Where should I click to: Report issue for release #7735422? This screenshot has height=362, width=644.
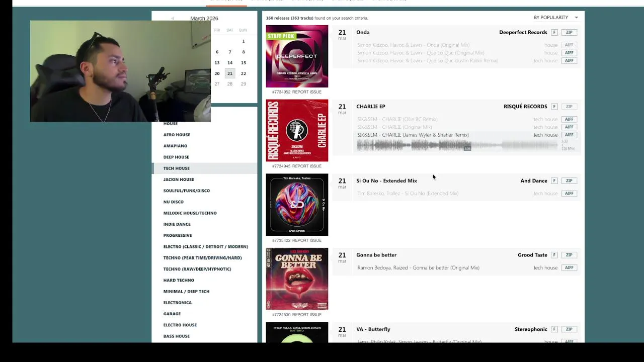(x=306, y=241)
